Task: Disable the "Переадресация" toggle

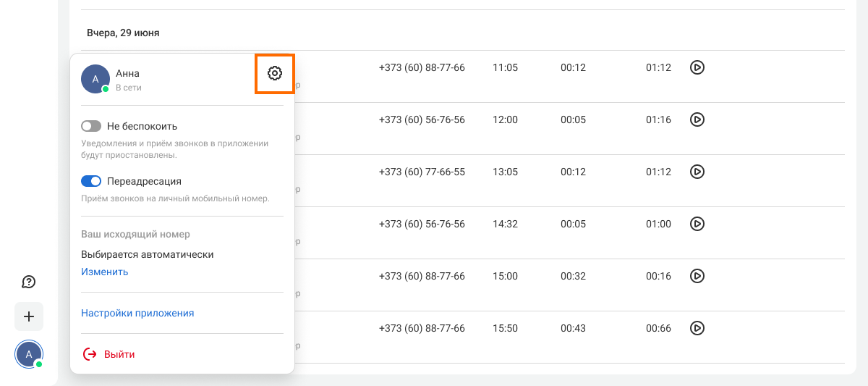Action: coord(91,181)
